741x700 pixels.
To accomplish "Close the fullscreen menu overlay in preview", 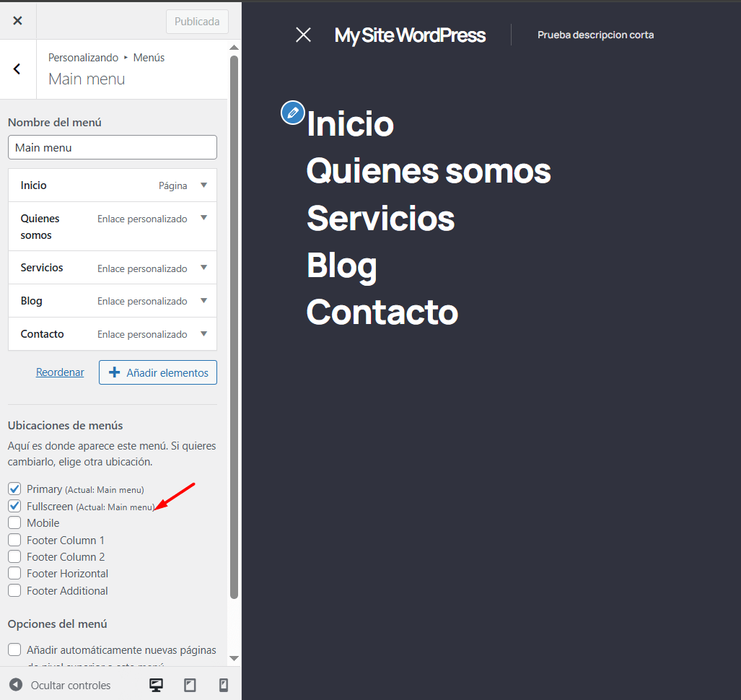I will click(x=303, y=35).
